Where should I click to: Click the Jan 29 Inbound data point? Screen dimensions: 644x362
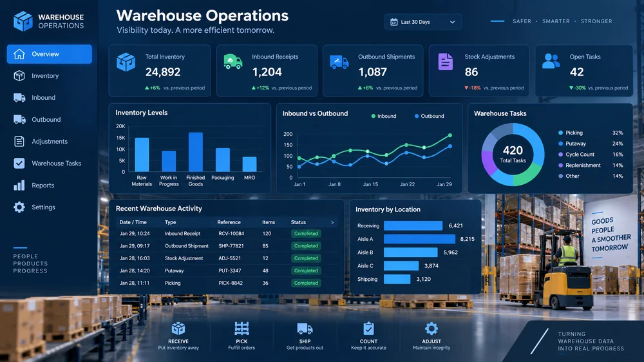coord(450,135)
